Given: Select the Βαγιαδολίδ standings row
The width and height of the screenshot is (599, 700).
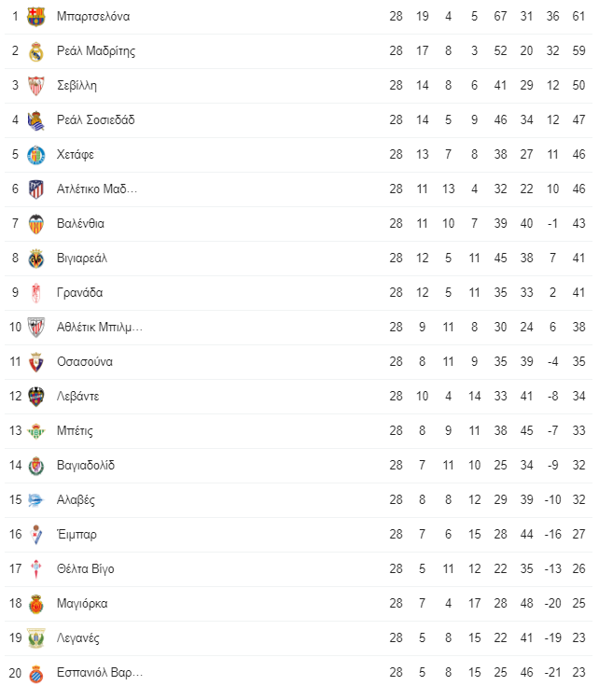Looking at the screenshot, I should tap(299, 466).
